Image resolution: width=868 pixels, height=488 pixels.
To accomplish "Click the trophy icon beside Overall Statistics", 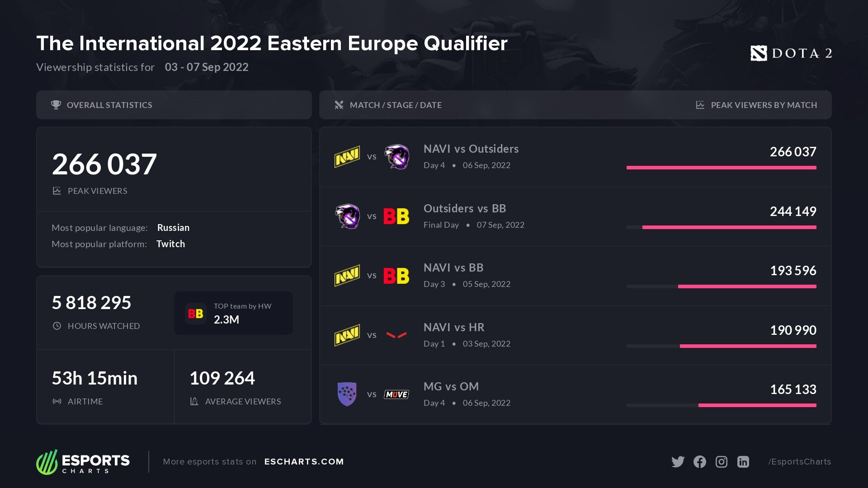I will [x=56, y=105].
